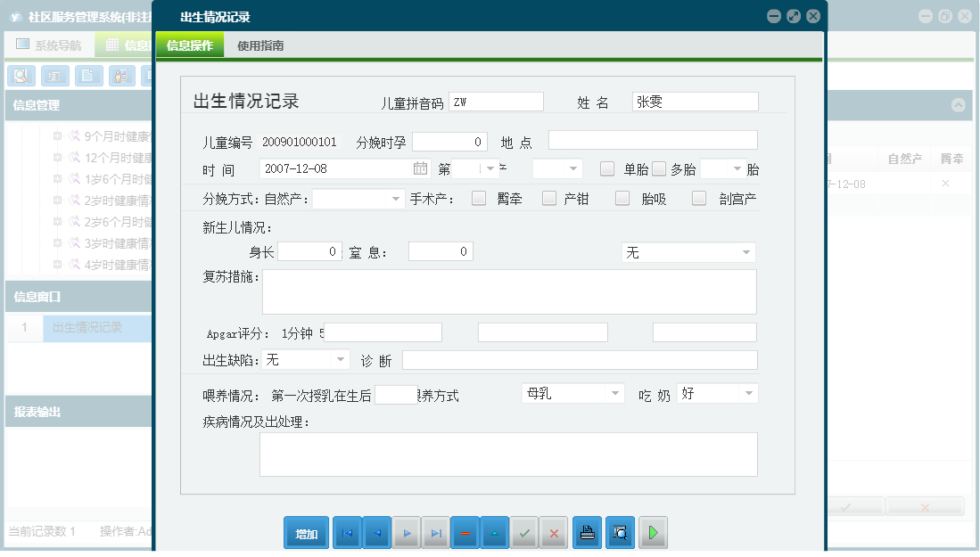Click the 报表输出 panel header
This screenshot has height=557, width=980.
78,412
